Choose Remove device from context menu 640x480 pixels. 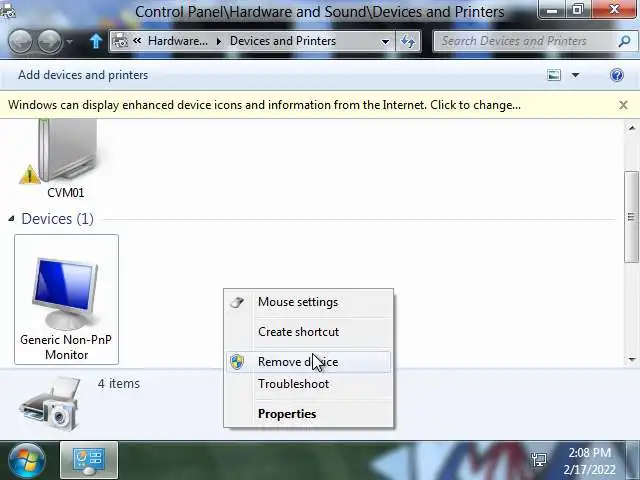coord(308,362)
